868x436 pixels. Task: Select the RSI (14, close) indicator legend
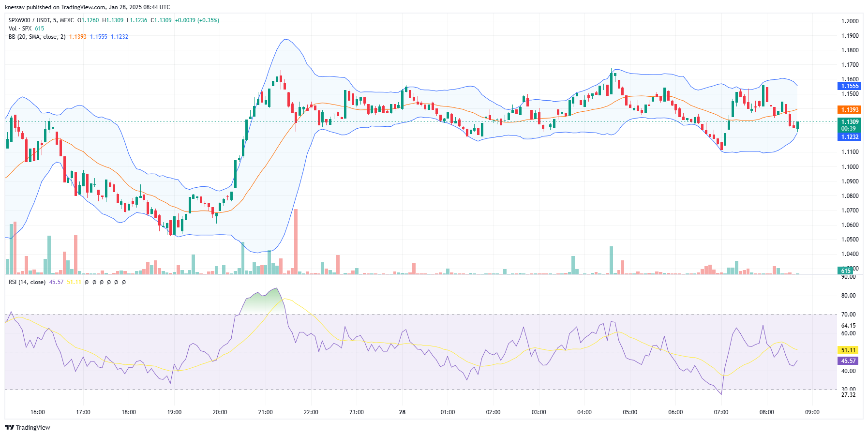27,282
